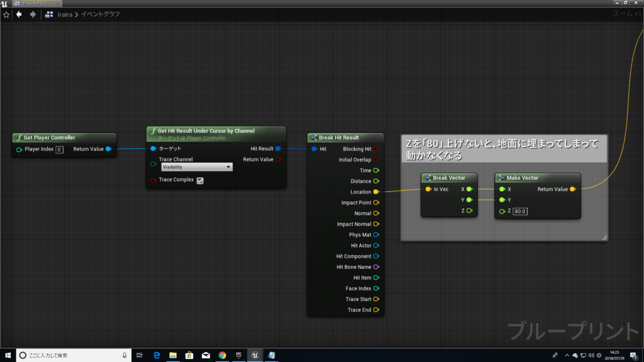The height and width of the screenshot is (362, 644).
Task: Click Make Vector X input pin
Action: [502, 189]
